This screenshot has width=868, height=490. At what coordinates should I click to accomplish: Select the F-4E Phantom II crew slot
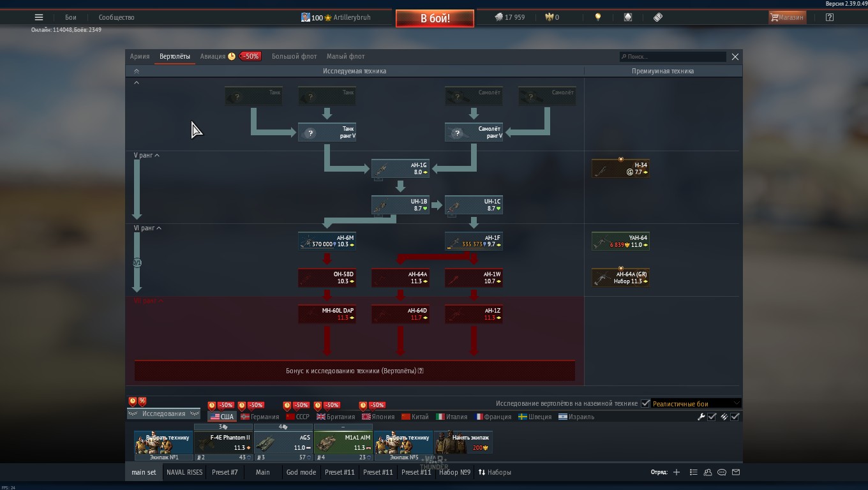pos(223,442)
